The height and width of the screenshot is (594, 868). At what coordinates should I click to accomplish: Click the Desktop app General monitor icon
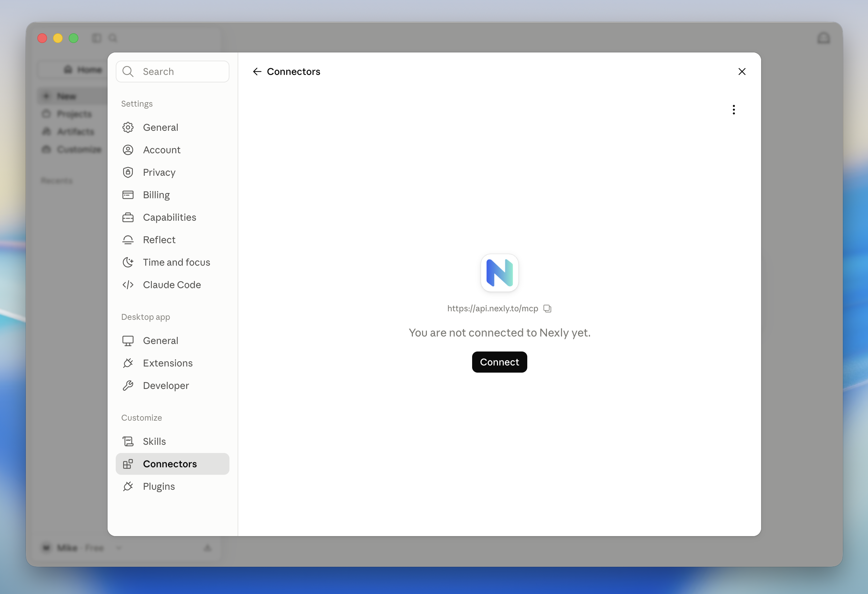128,341
